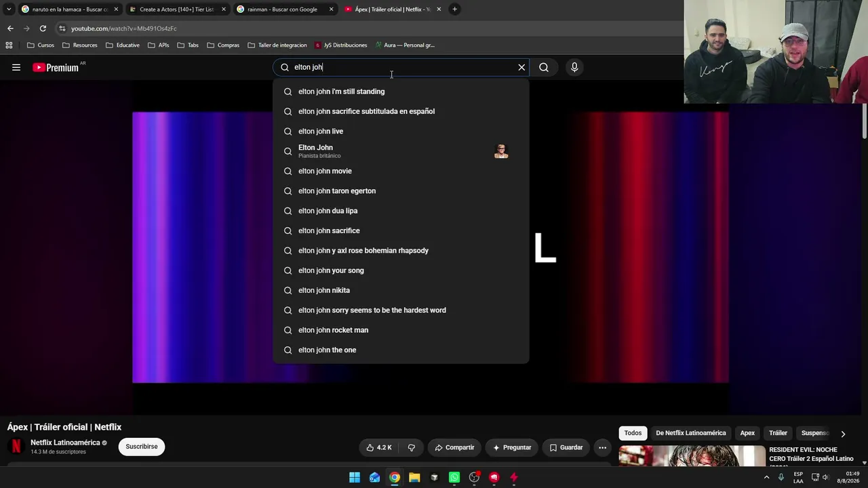Open the YouTube hamburger guide menu
The height and width of the screenshot is (488, 868).
point(16,67)
